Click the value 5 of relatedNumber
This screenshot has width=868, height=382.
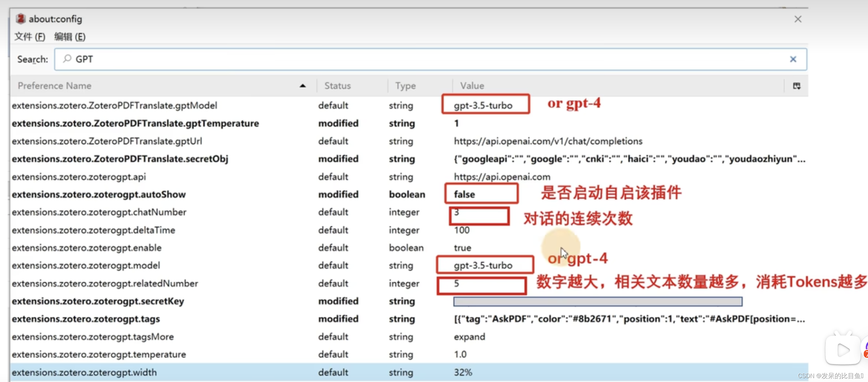pos(456,283)
